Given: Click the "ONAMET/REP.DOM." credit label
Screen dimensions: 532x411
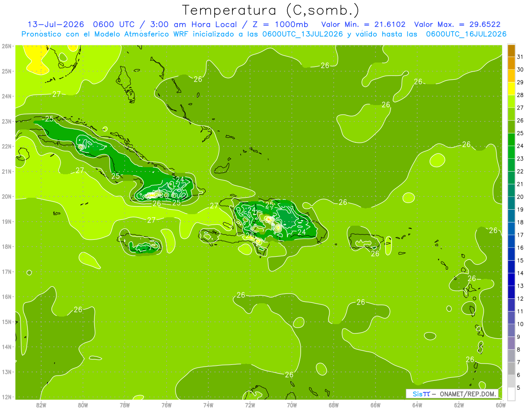Looking at the screenshot, I should point(467,394).
